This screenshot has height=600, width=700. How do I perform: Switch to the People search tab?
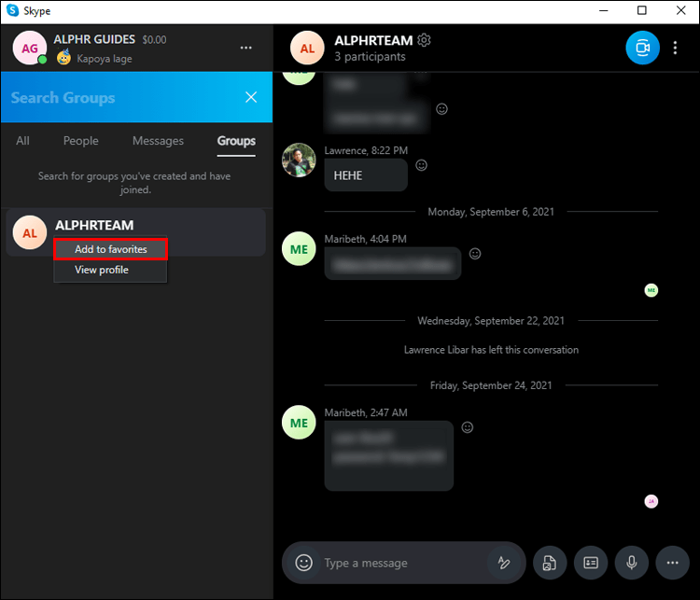81,141
